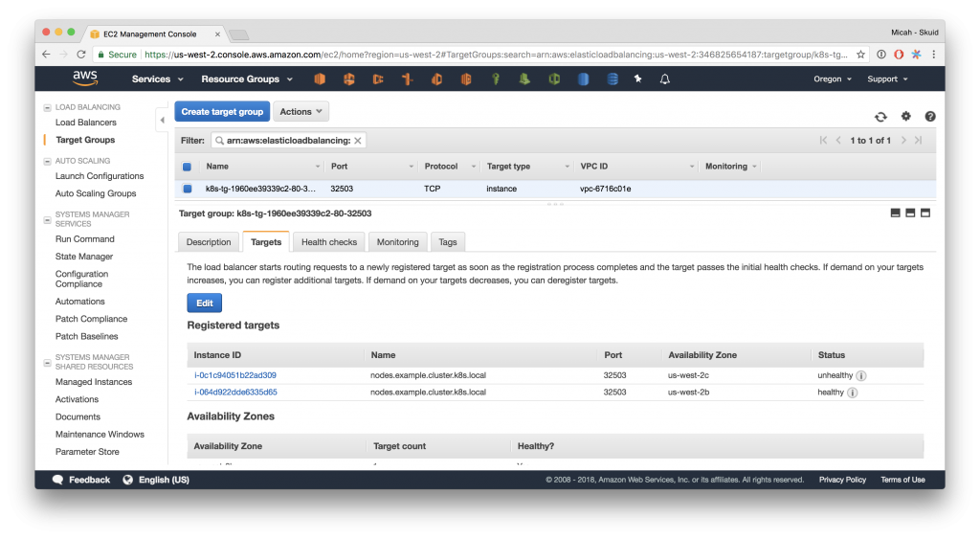The width and height of the screenshot is (980, 539).
Task: Open Load Balancers in sidebar
Action: [85, 123]
